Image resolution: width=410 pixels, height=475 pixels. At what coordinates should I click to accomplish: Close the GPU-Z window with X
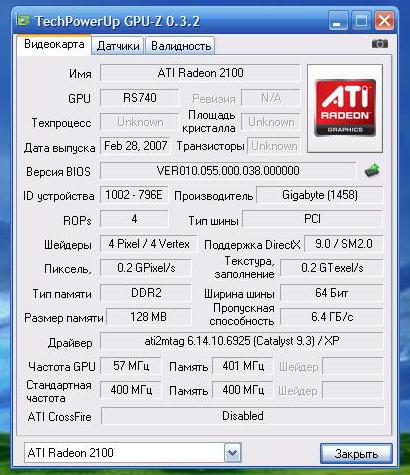(384, 21)
